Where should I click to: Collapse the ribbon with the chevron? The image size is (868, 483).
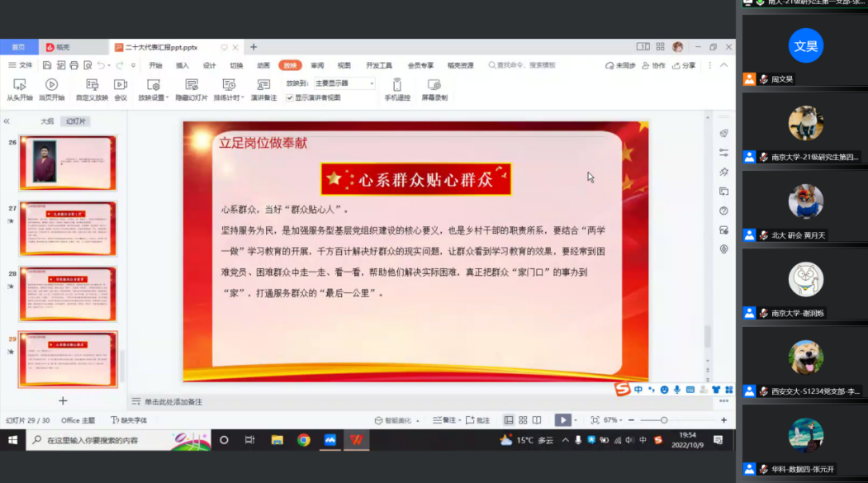click(724, 65)
